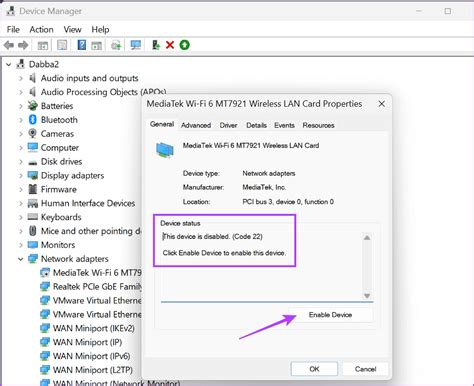This screenshot has height=386, width=474.
Task: Select Audio Processing Objects (APOs)
Action: pyautogui.click(x=103, y=92)
